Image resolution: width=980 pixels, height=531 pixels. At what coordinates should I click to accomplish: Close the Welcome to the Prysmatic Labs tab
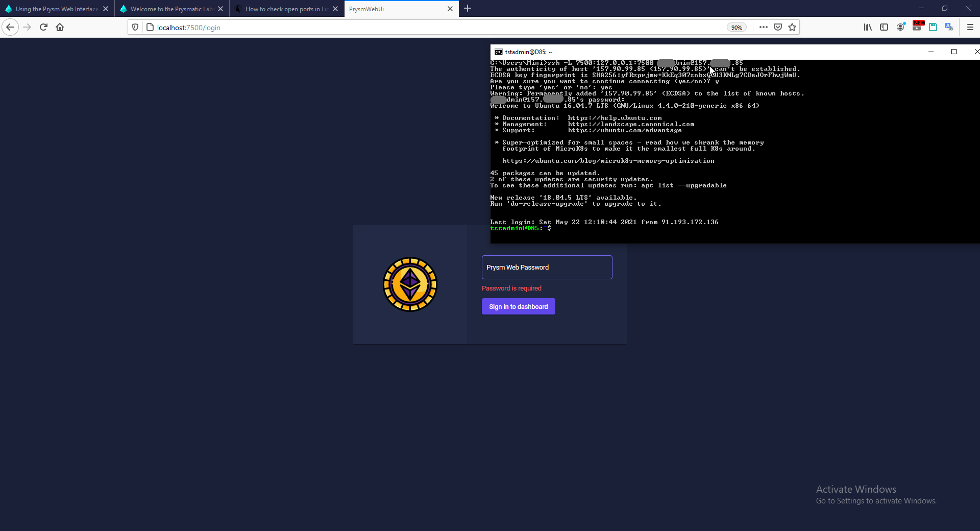click(220, 9)
